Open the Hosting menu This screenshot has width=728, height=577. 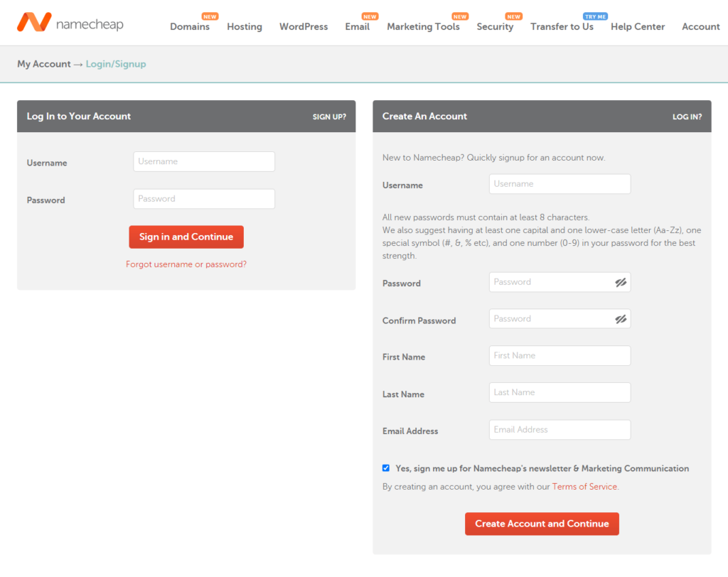[245, 26]
